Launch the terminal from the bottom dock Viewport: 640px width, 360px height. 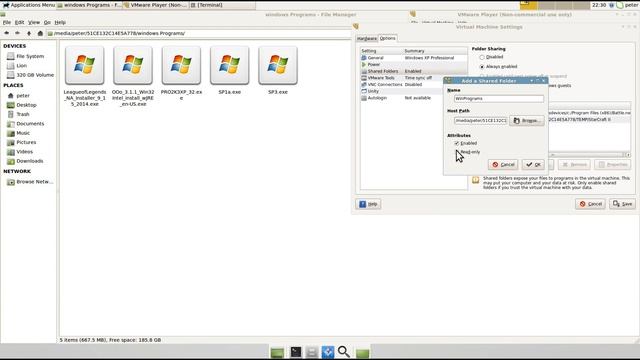[x=296, y=352]
